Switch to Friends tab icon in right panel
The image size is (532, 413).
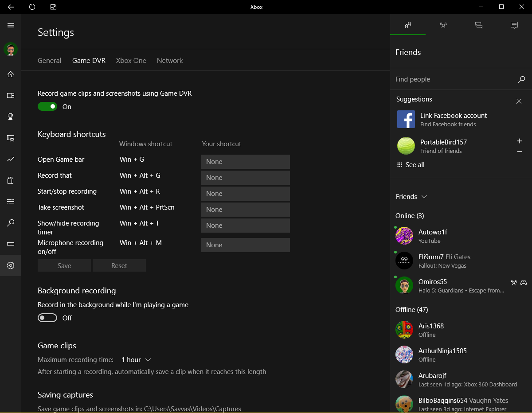408,25
